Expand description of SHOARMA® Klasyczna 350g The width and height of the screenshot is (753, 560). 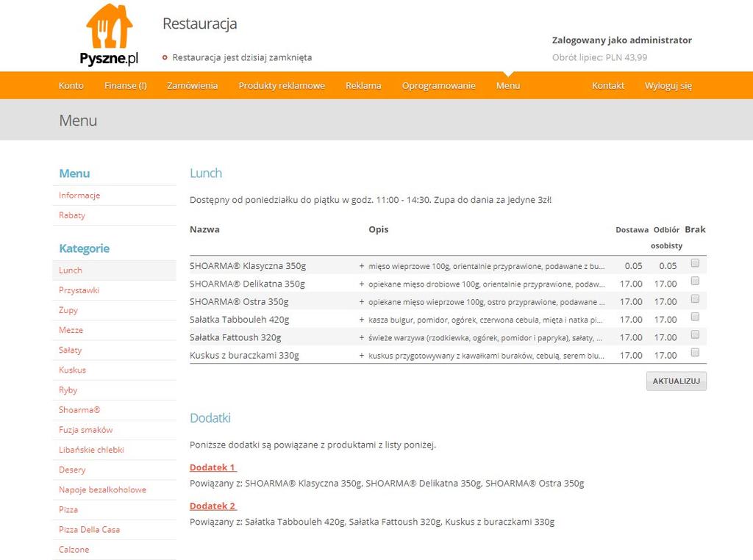362,266
